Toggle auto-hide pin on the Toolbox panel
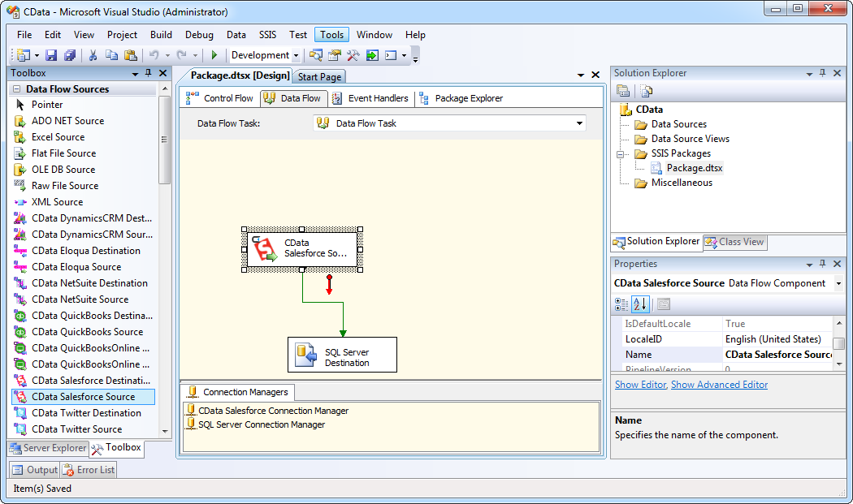Image resolution: width=853 pixels, height=504 pixels. coord(149,73)
